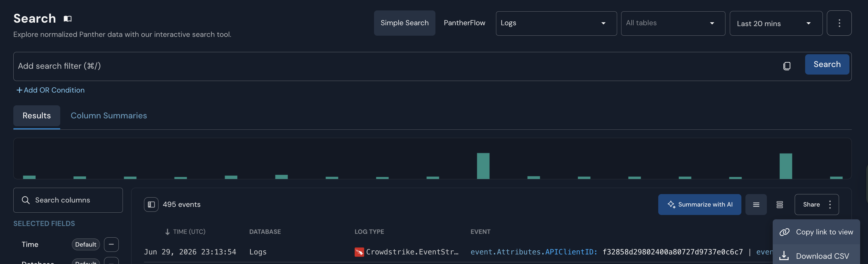Viewport: 868px width, 264px height.
Task: Click the copy query clipboard icon
Action: coord(787,66)
